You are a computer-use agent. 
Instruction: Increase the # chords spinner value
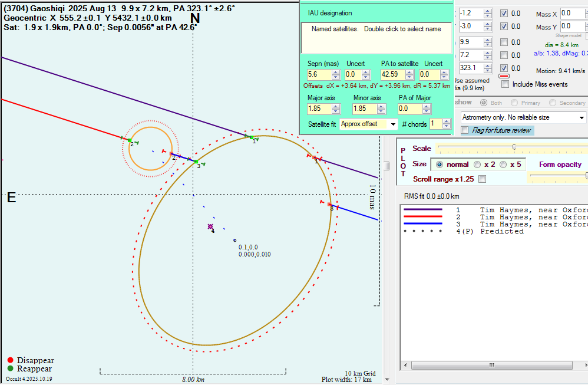(x=445, y=121)
